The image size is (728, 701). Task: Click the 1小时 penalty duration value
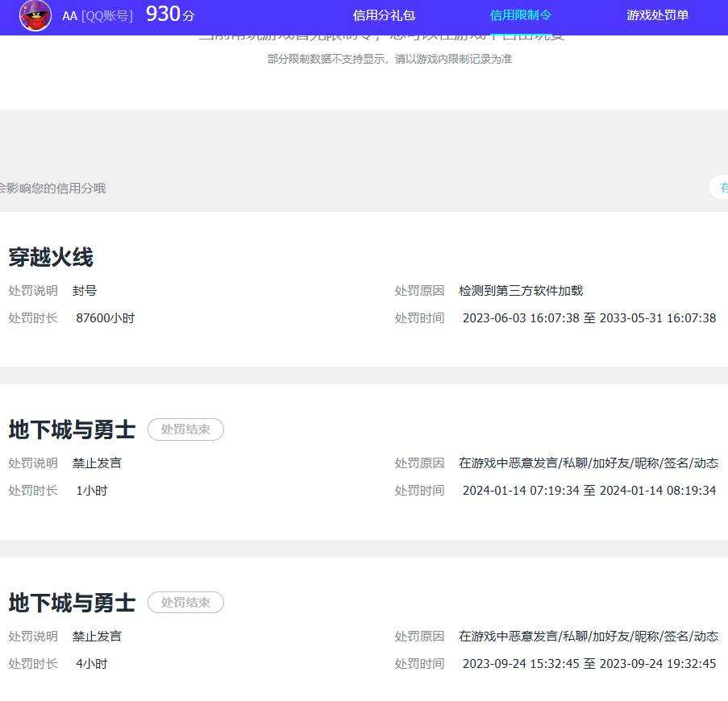point(91,491)
